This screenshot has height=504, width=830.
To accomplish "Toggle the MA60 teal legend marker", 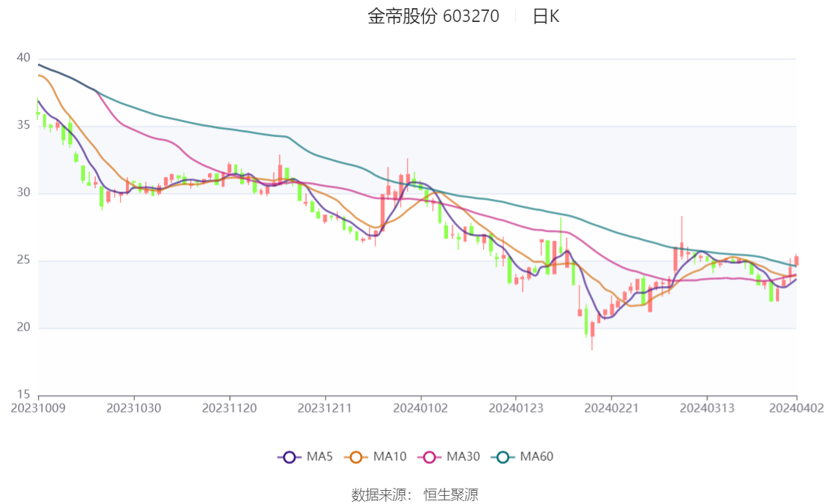I will click(503, 457).
